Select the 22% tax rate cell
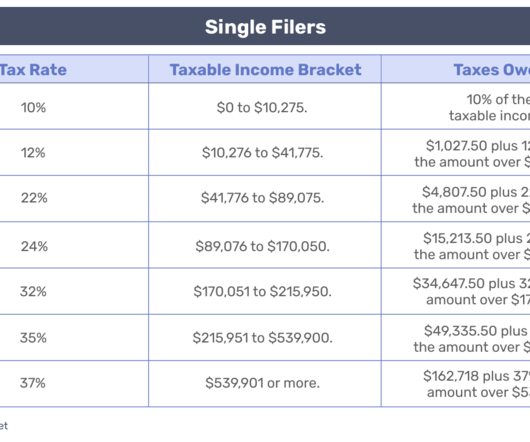Image resolution: width=530 pixels, height=442 pixels. click(x=74, y=199)
